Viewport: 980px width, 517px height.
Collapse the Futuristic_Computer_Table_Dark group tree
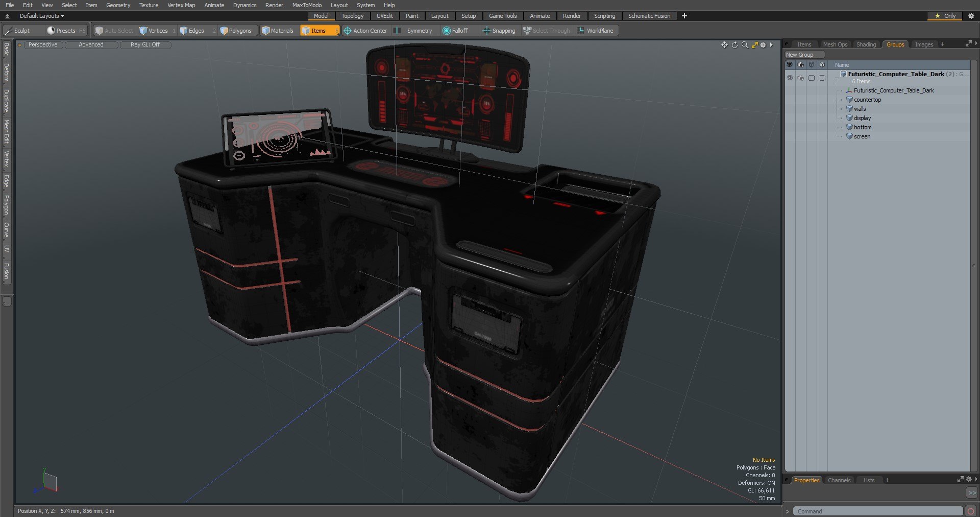pos(837,78)
